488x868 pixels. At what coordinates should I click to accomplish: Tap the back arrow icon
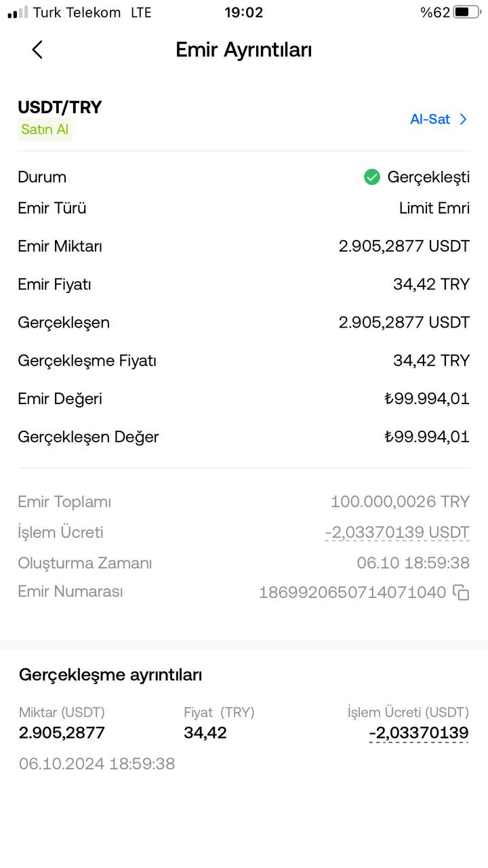tap(37, 50)
